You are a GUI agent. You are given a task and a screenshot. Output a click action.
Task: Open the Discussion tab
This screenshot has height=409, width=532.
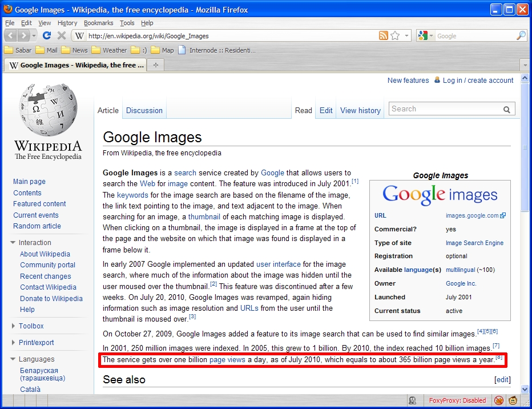pos(144,110)
